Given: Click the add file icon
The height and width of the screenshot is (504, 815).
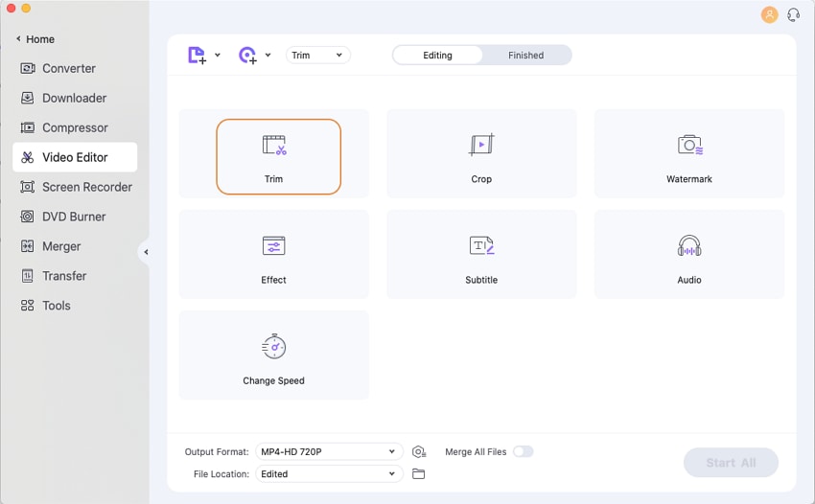Looking at the screenshot, I should tap(197, 55).
